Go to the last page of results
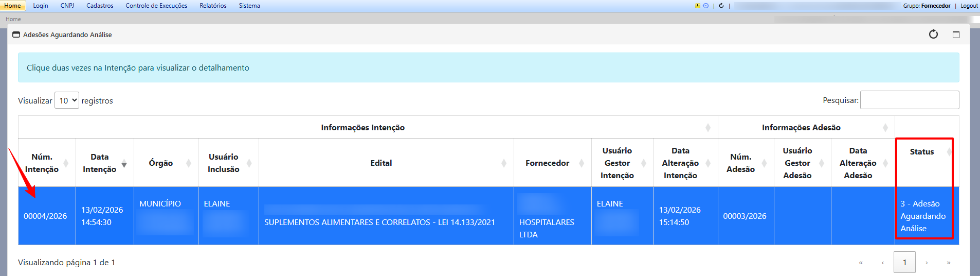This screenshot has height=276, width=980. tap(949, 263)
